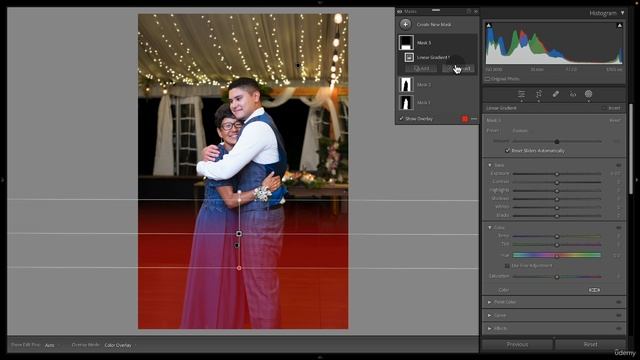The width and height of the screenshot is (640, 360).
Task: Toggle the Show Overlay checkbox
Action: 402,119
